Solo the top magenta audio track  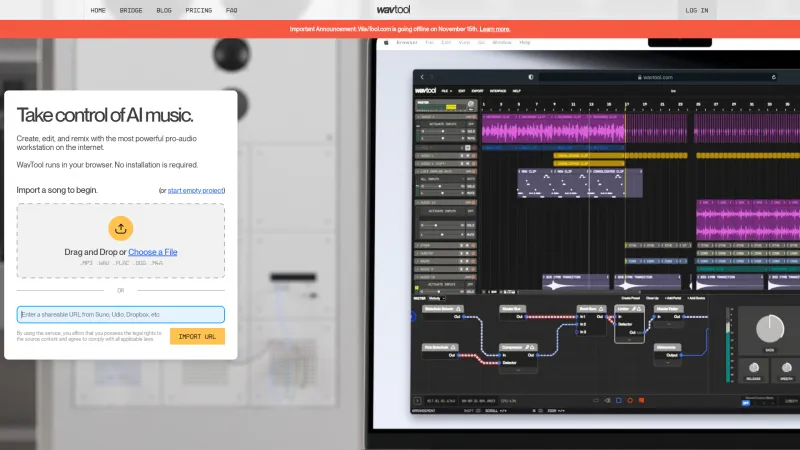click(x=471, y=131)
